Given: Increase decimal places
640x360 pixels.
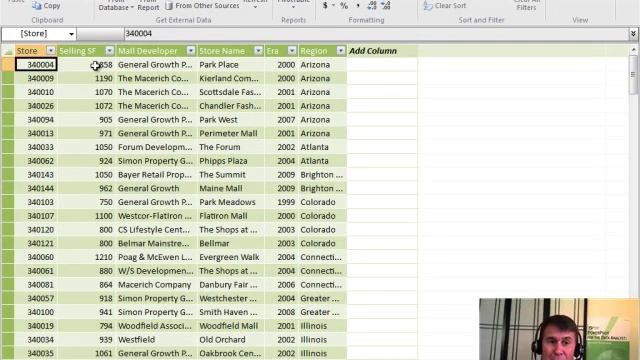Looking at the screenshot, I should (x=372, y=6).
